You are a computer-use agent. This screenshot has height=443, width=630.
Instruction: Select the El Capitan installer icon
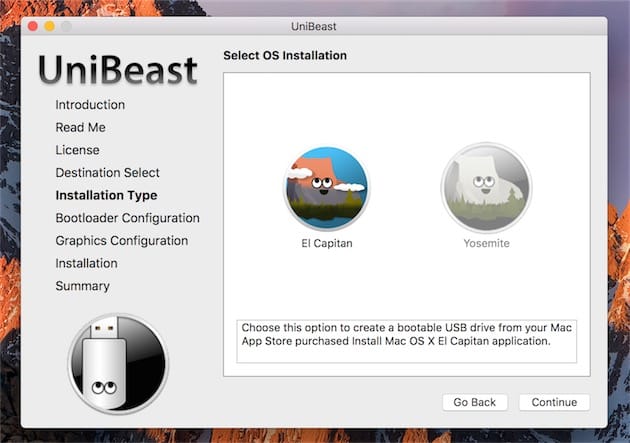326,188
